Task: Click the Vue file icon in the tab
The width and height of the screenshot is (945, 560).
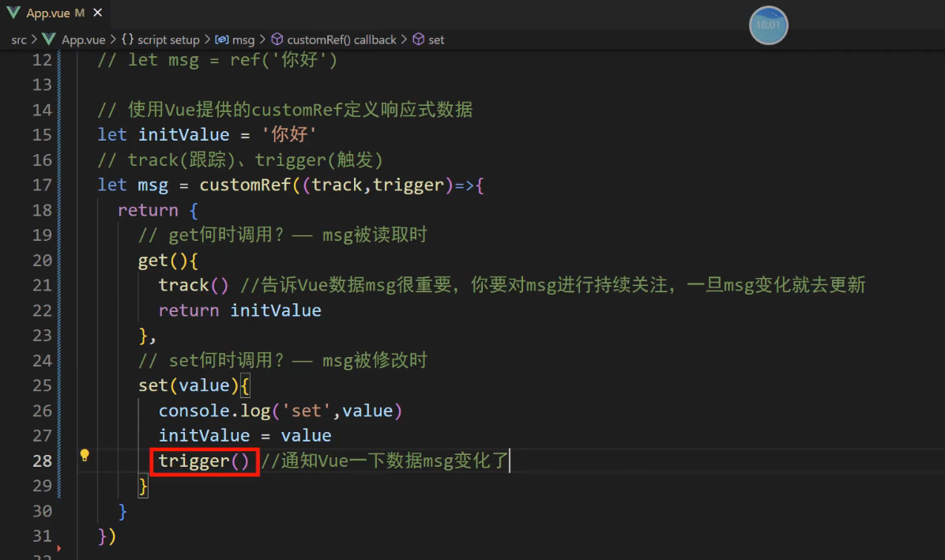Action: pyautogui.click(x=13, y=13)
